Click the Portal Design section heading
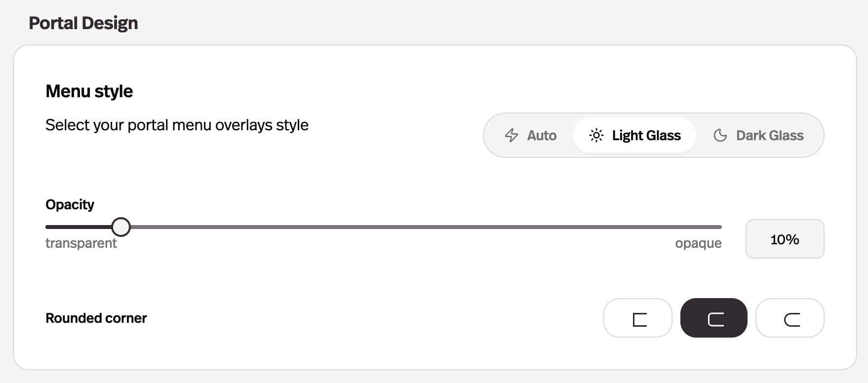Image resolution: width=868 pixels, height=383 pixels. click(83, 23)
